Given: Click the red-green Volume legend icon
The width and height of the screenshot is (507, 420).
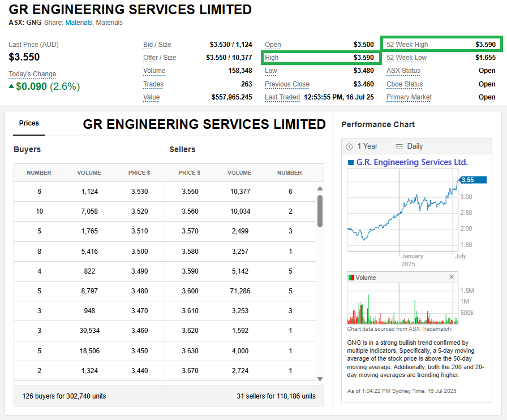Looking at the screenshot, I should (x=351, y=278).
